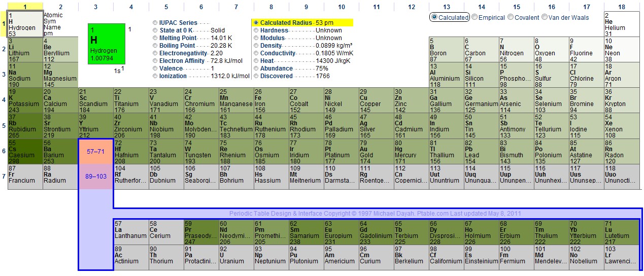Image resolution: width=644 pixels, height=276 pixels.
Task: Select the Copernicium element cell
Action: pyautogui.click(x=411, y=177)
